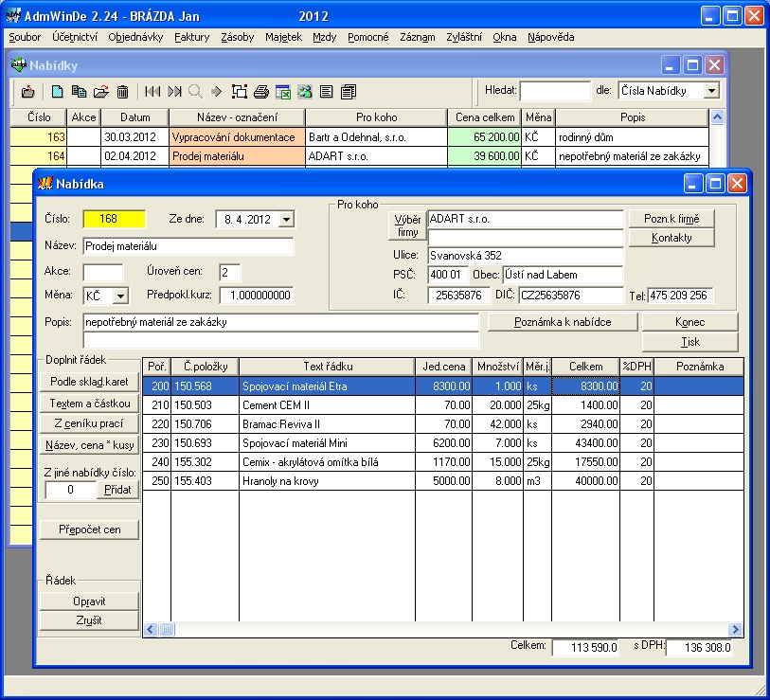Click the magnifier search icon in toolbar
The height and width of the screenshot is (700, 770).
195,91
